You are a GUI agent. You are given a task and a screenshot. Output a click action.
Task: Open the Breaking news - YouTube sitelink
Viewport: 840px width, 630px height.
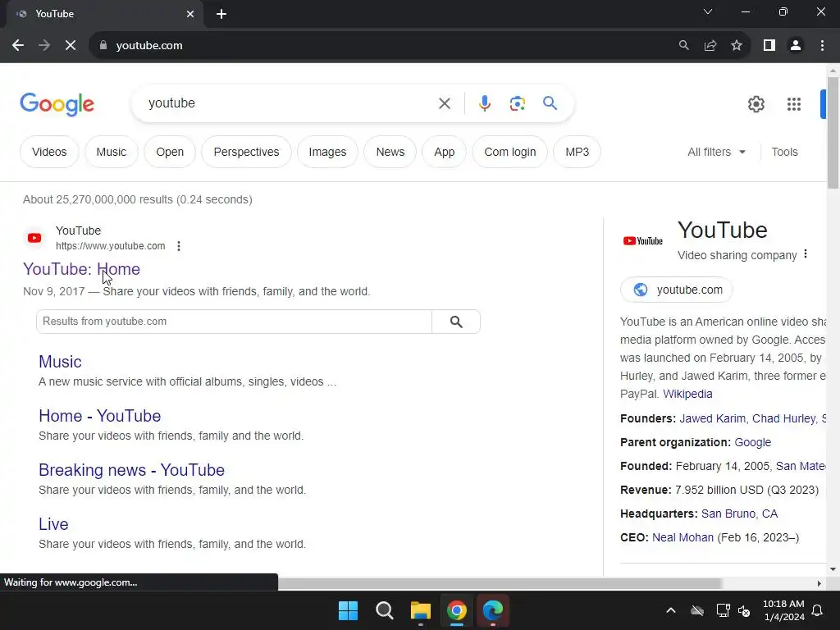pos(132,470)
